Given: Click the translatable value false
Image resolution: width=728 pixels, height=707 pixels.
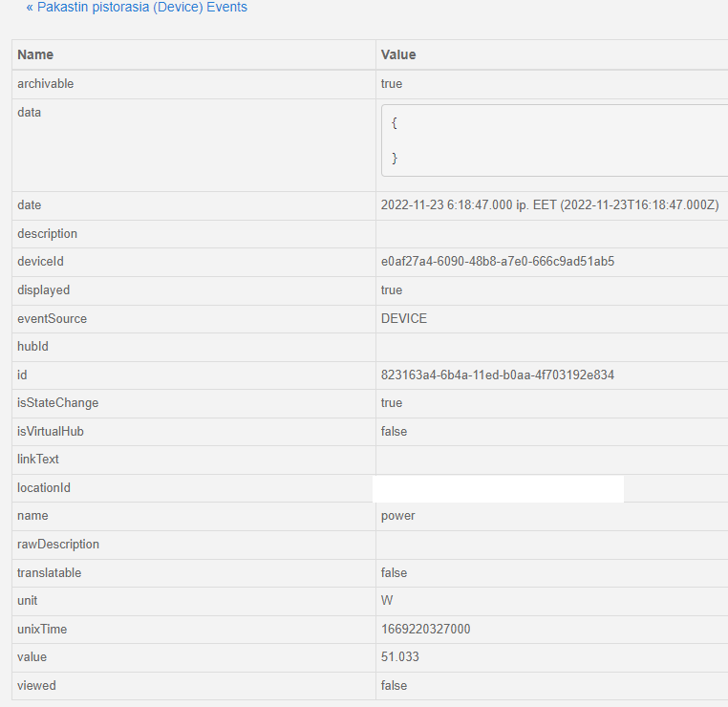Looking at the screenshot, I should [394, 573].
